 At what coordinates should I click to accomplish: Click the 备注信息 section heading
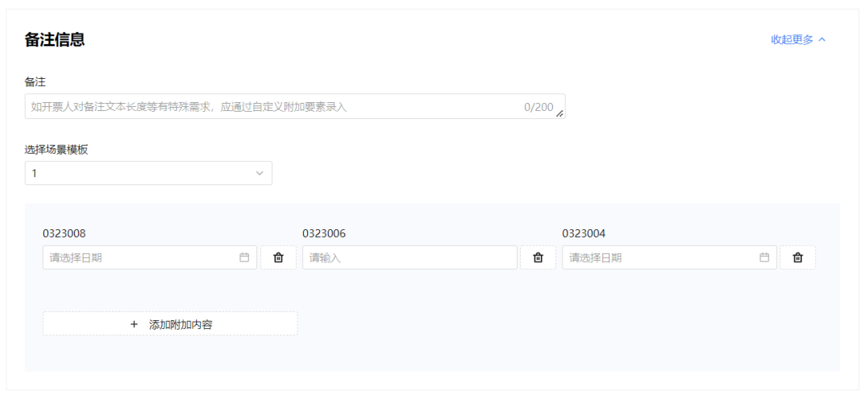55,39
